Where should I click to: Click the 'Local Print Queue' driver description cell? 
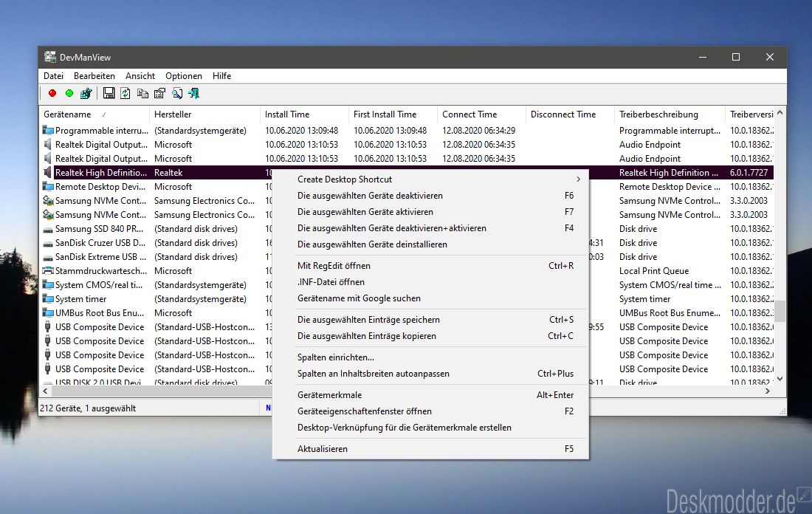click(654, 271)
